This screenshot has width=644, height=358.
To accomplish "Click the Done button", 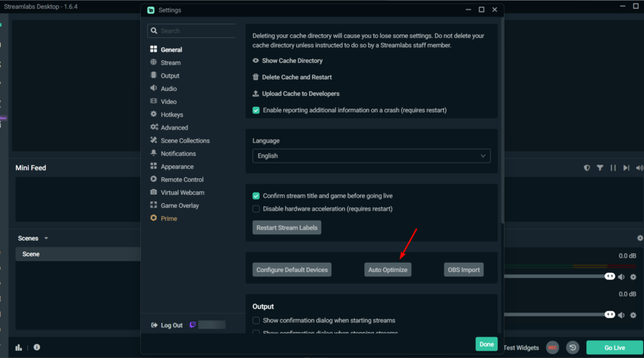I will pyautogui.click(x=487, y=344).
